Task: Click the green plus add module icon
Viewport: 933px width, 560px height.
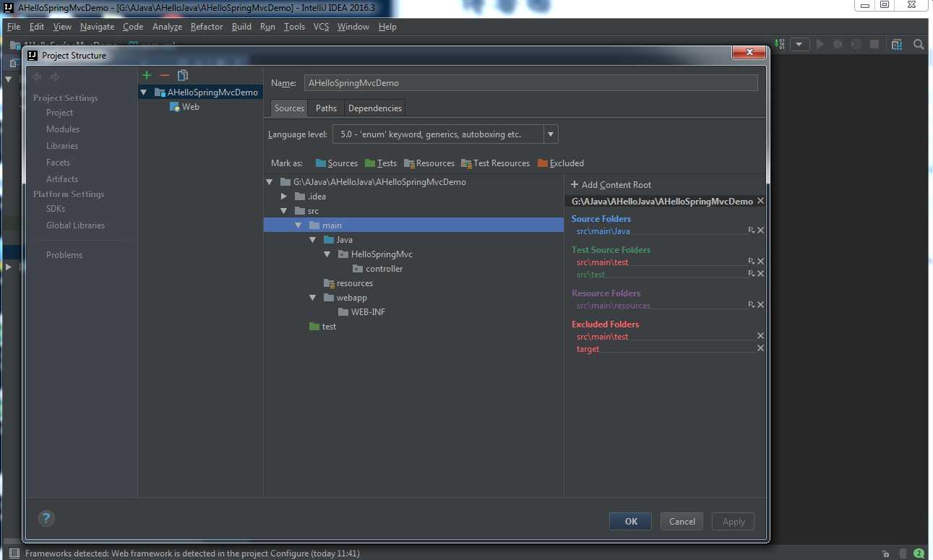Action: coord(147,75)
